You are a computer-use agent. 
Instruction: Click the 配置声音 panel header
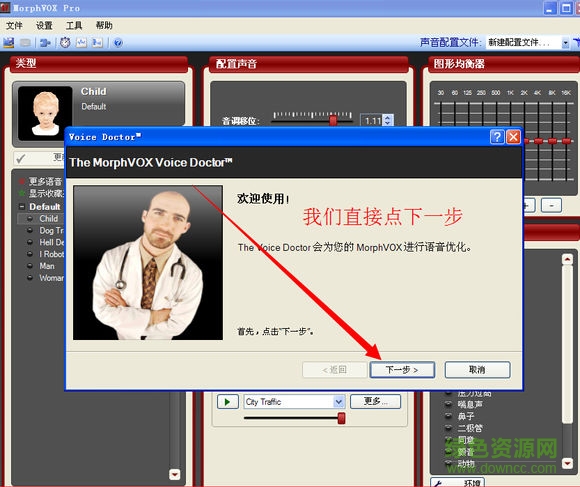[x=308, y=64]
